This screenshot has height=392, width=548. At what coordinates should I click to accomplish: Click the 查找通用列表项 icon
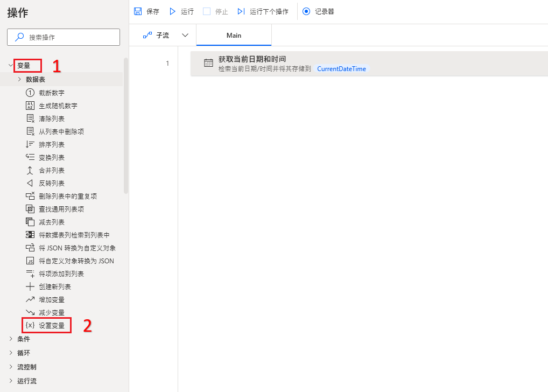(x=30, y=209)
